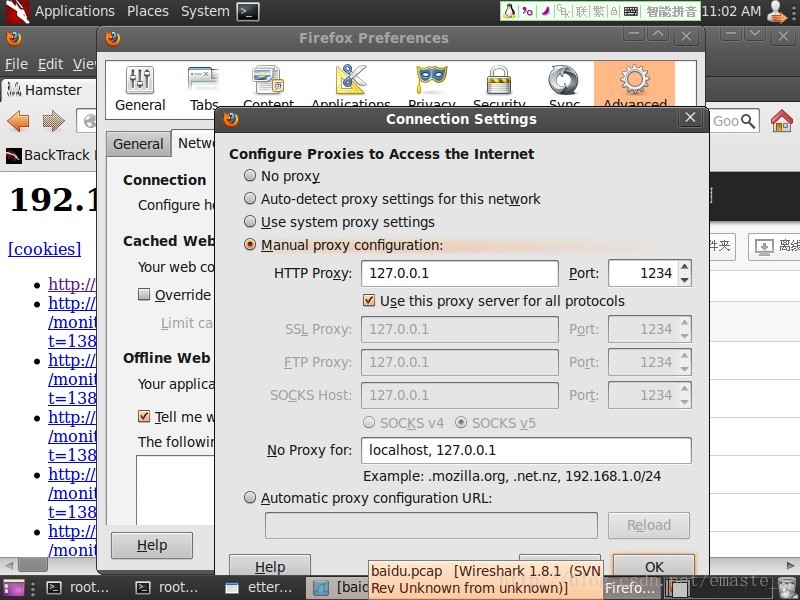Click the browser Back arrow icon
This screenshot has width=800, height=600.
[18, 121]
